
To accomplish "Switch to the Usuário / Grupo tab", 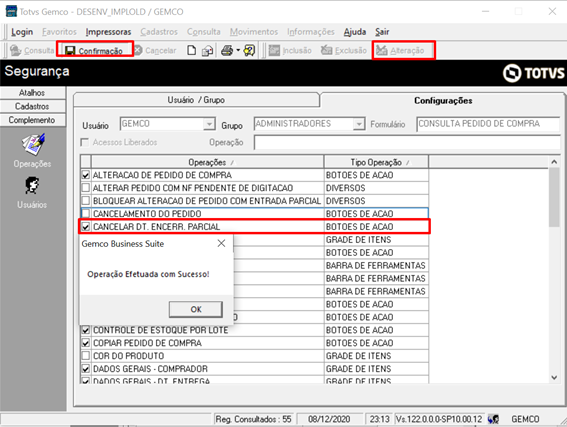I will [196, 100].
